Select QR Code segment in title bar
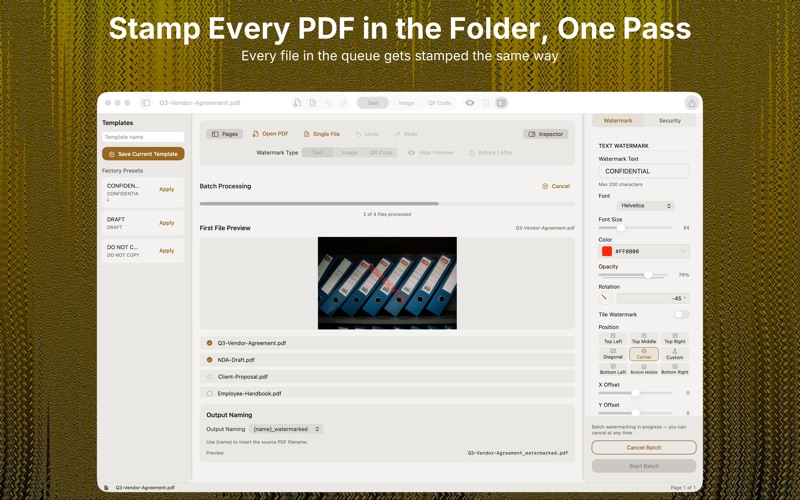 (439, 103)
